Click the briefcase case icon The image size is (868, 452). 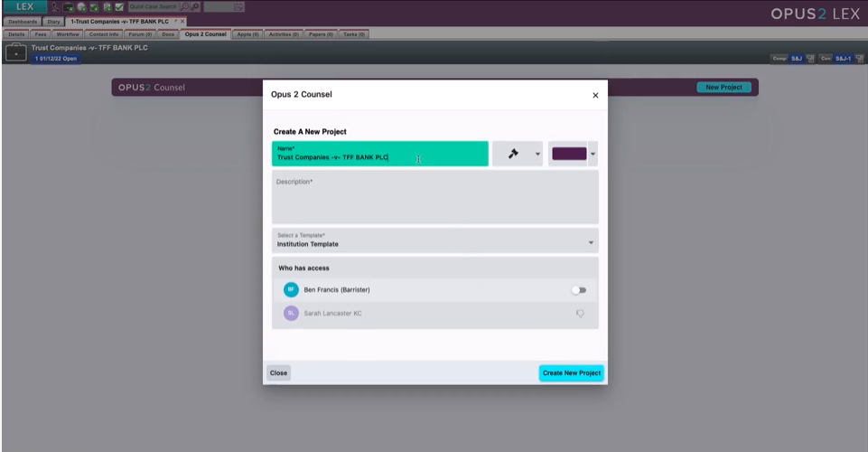(16, 52)
